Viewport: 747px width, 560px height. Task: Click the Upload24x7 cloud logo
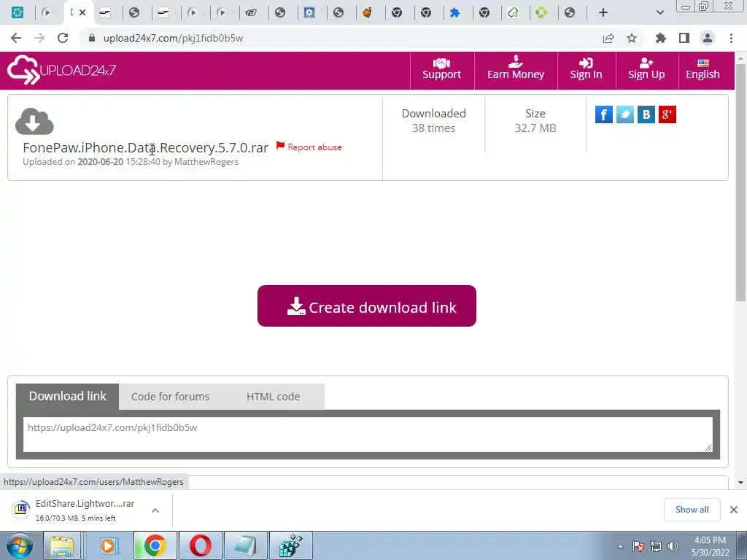coord(61,70)
